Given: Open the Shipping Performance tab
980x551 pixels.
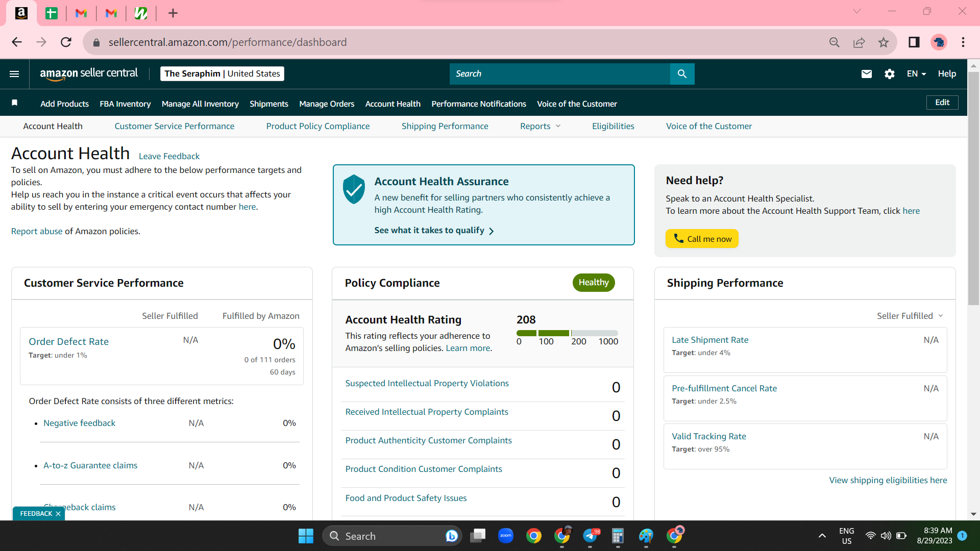Looking at the screenshot, I should pos(445,126).
